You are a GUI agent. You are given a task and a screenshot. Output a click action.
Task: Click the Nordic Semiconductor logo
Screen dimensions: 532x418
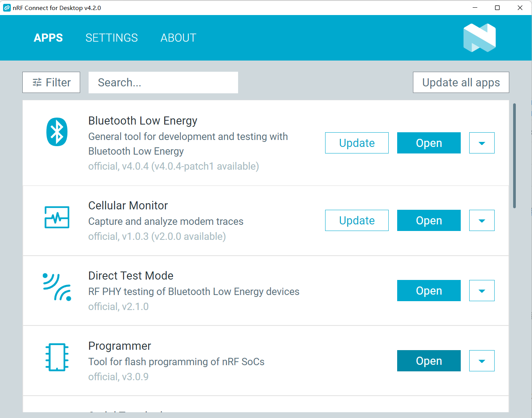480,38
